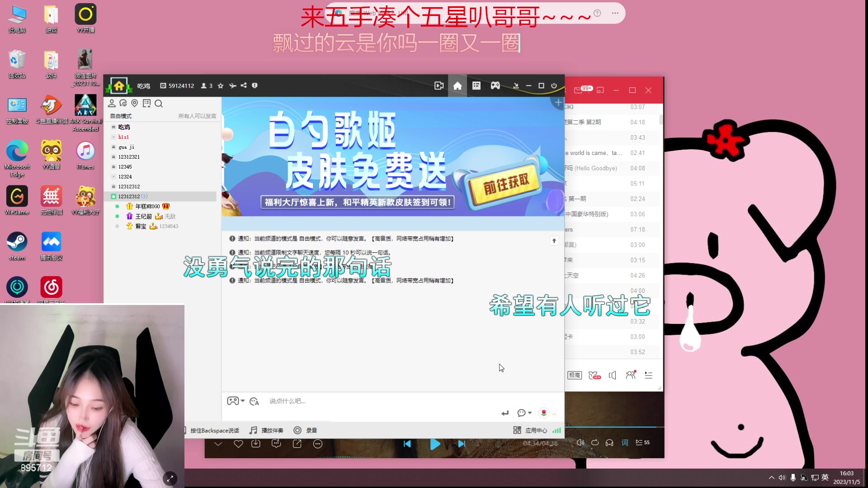Open the channel list view in YY title bar
The height and width of the screenshot is (488, 868).
(476, 85)
